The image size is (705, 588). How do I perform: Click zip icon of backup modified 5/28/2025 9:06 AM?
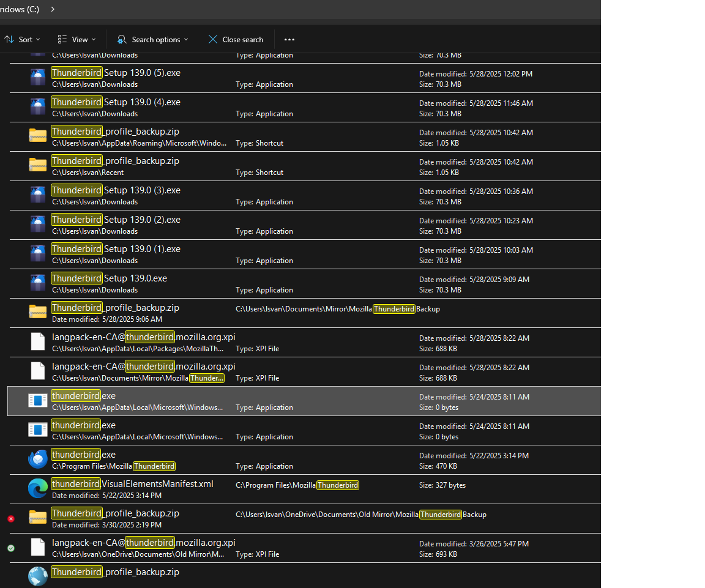coord(38,312)
